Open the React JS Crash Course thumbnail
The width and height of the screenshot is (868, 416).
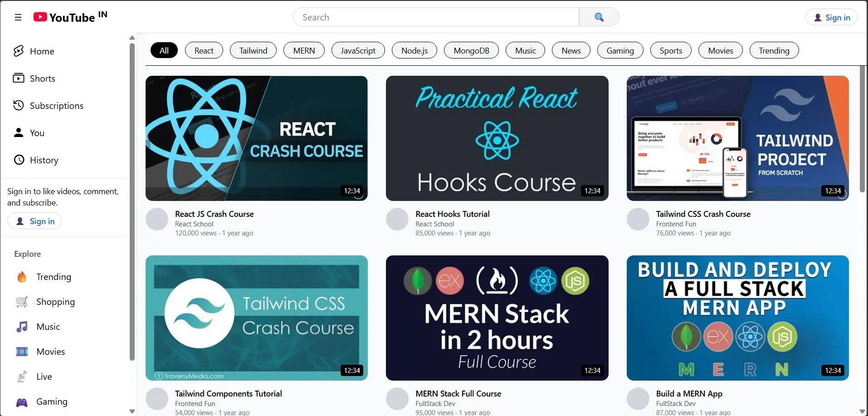(257, 138)
